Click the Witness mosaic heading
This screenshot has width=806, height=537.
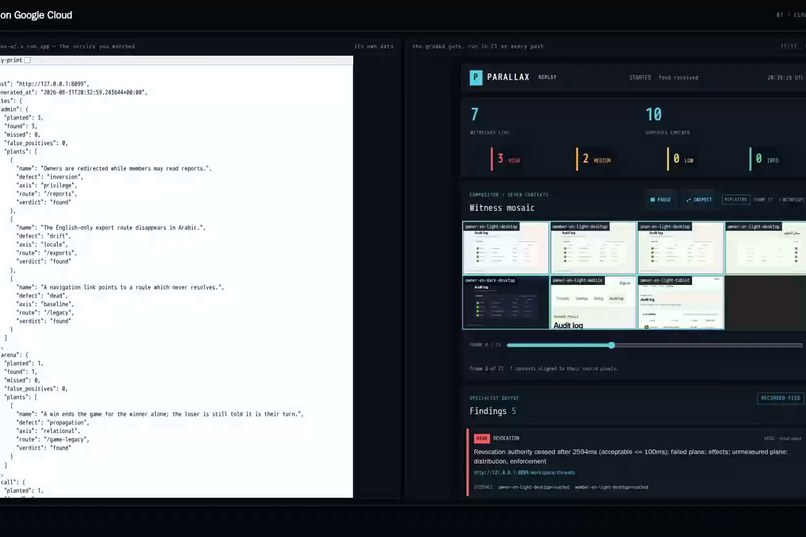(x=502, y=208)
